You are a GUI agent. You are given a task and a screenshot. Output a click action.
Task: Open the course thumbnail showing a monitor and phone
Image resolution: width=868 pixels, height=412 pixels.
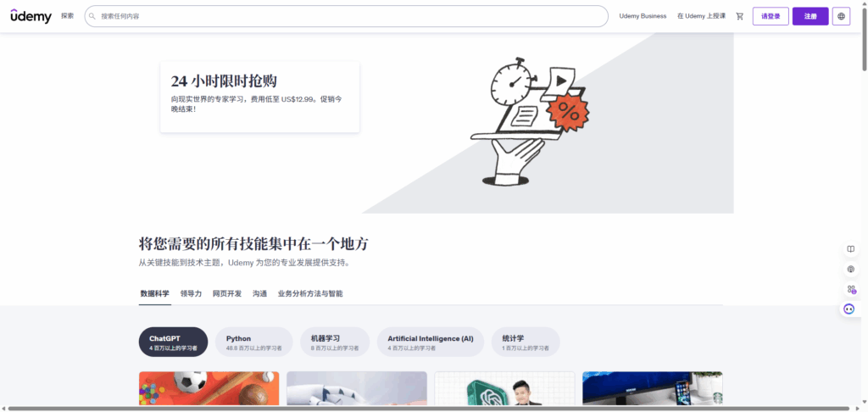pyautogui.click(x=653, y=389)
